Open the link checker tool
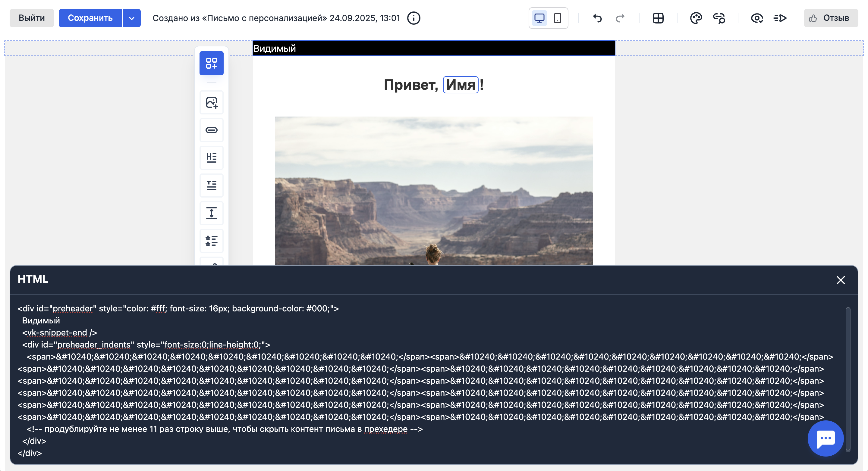Image resolution: width=868 pixels, height=471 pixels. [719, 18]
